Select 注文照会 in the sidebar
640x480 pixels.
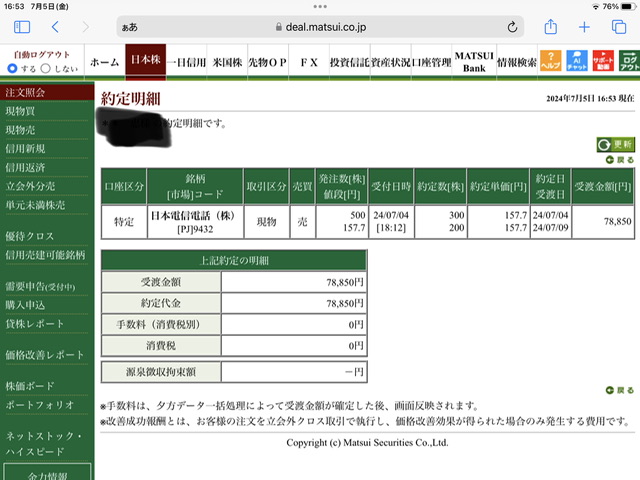[47, 92]
